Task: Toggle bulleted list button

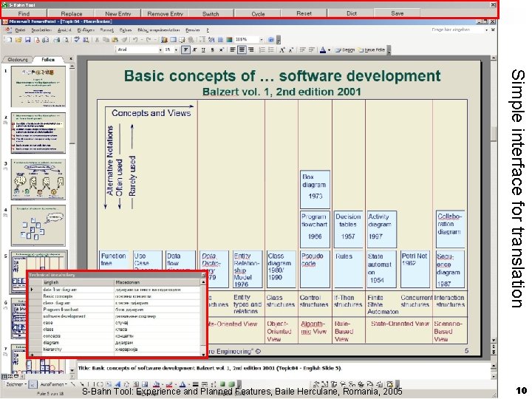Action: (x=270, y=50)
